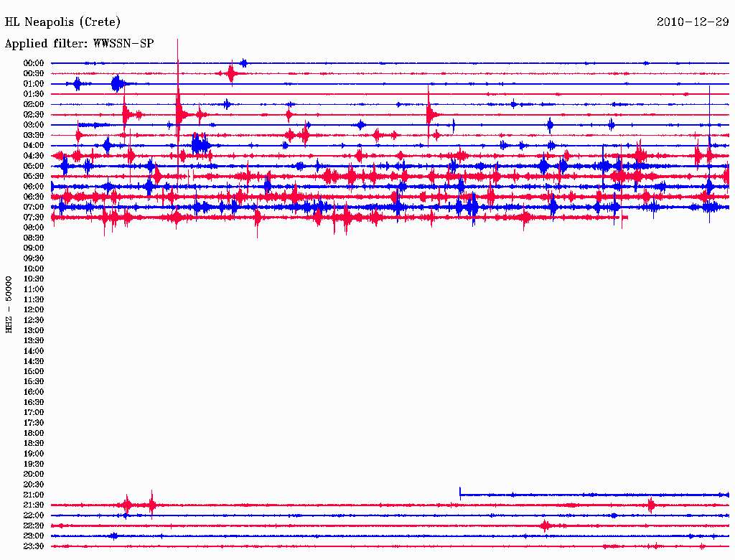The image size is (735, 560).
Task: Click the 18:00 time label
Action: click(34, 433)
